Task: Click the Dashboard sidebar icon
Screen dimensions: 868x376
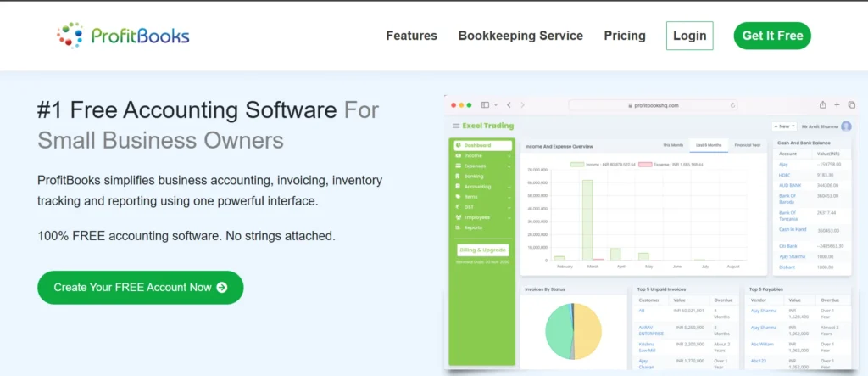Action: 459,145
